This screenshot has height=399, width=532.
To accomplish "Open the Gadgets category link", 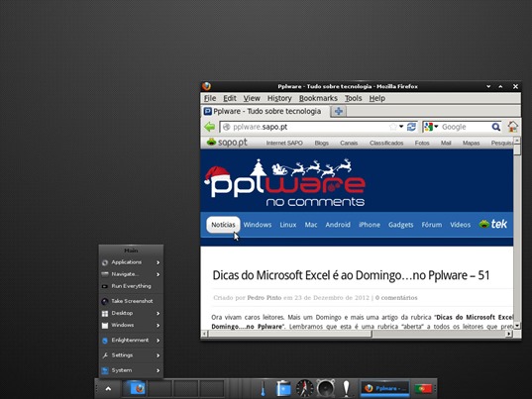I will [x=400, y=225].
